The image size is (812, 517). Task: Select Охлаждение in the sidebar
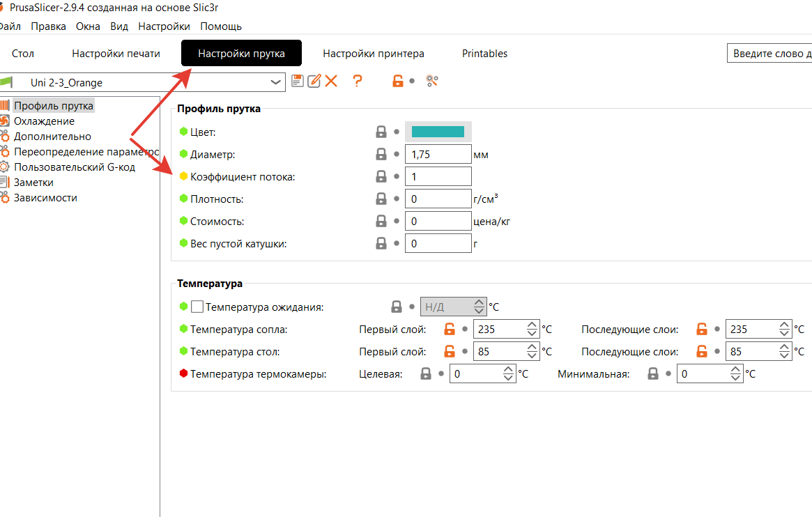(x=44, y=121)
